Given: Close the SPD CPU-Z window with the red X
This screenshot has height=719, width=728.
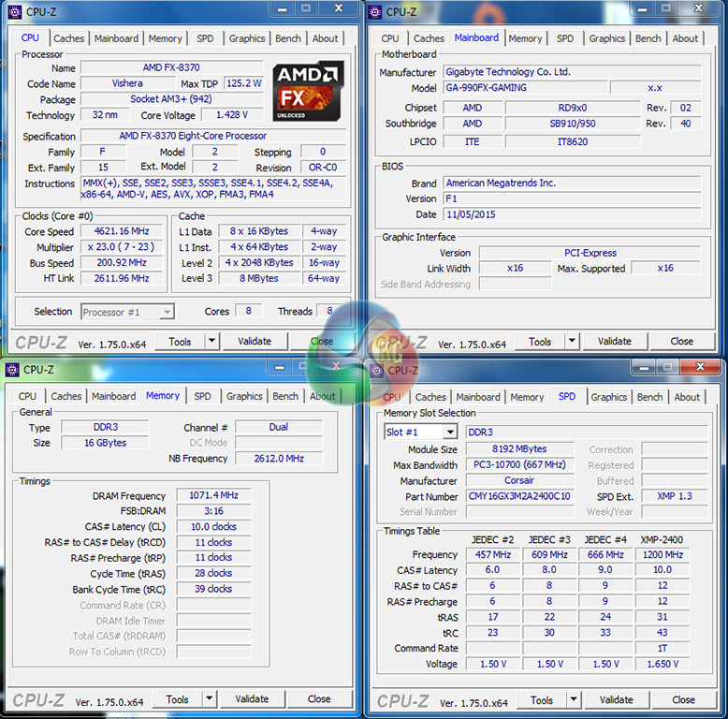Looking at the screenshot, I should point(701,367).
